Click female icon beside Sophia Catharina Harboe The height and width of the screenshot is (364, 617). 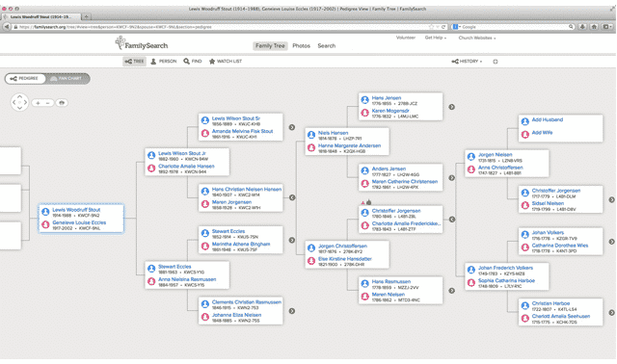471,283
